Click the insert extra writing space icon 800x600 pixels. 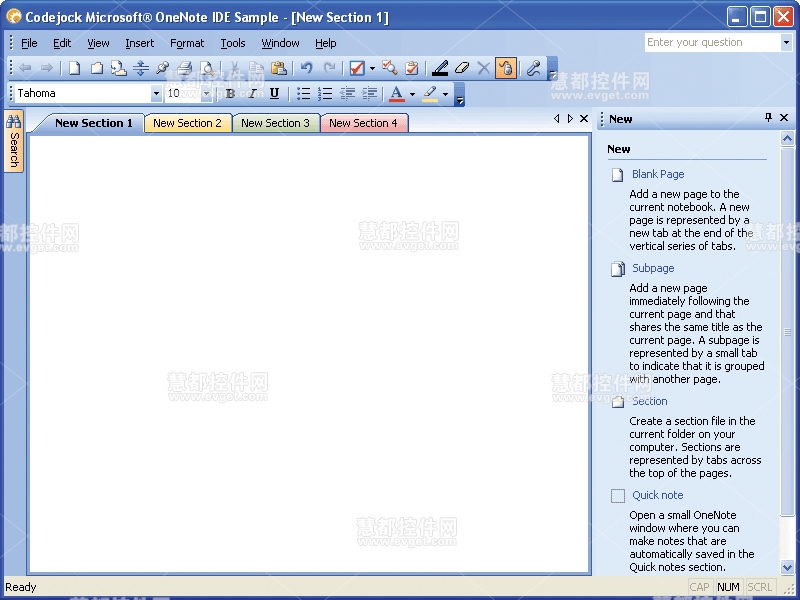coord(140,68)
